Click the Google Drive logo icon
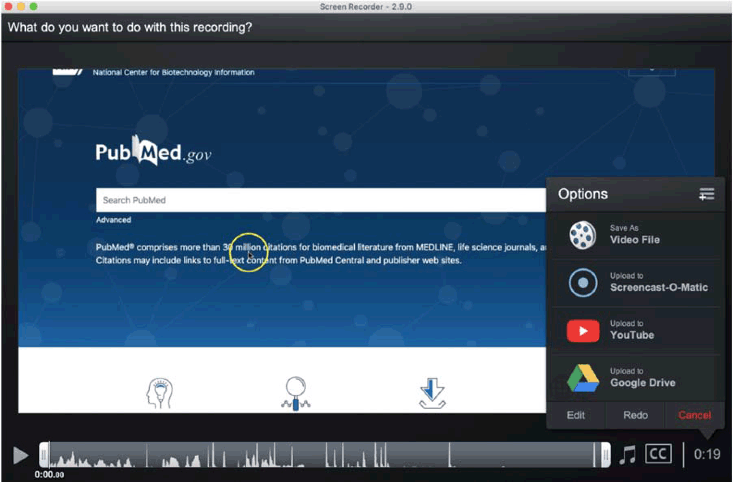 pos(583,378)
